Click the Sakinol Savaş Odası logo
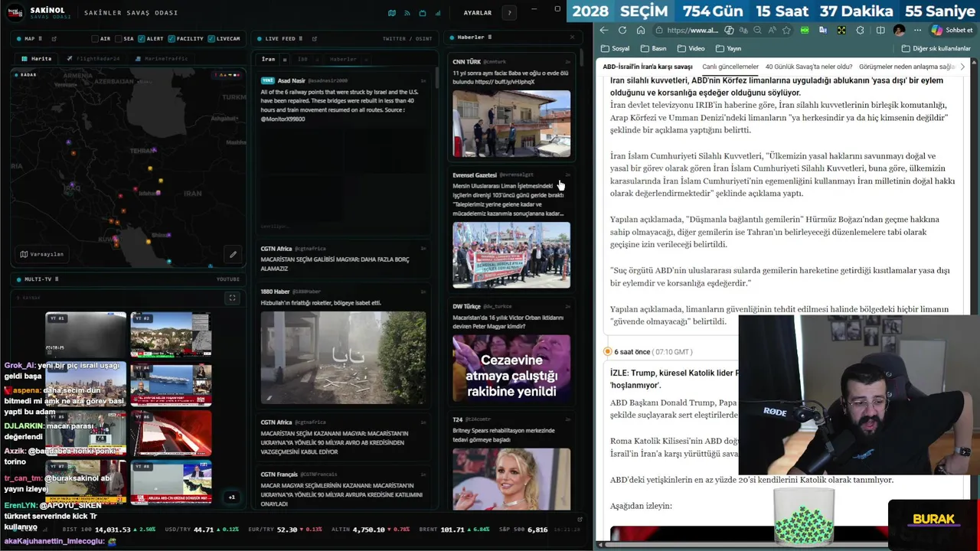The width and height of the screenshot is (980, 551). pyautogui.click(x=16, y=13)
